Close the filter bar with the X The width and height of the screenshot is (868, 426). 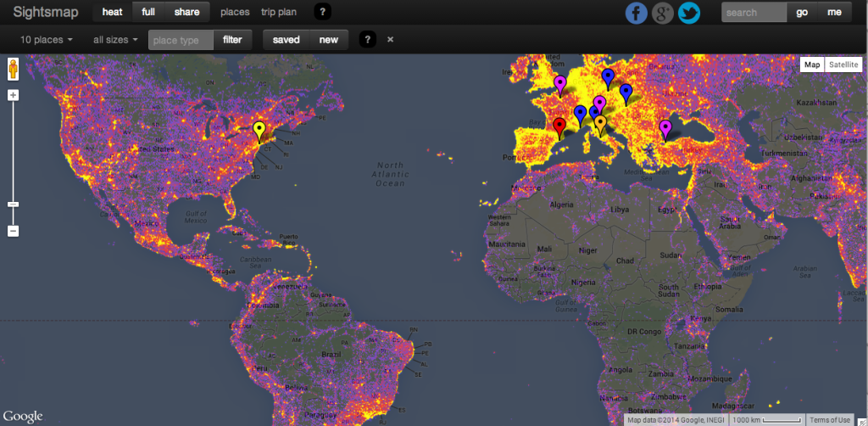(390, 39)
